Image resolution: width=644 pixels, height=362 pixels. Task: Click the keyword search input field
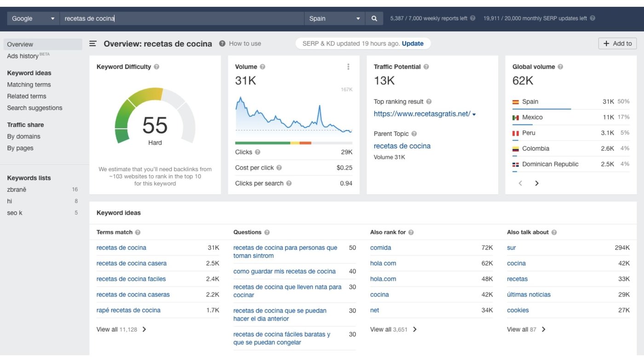182,18
